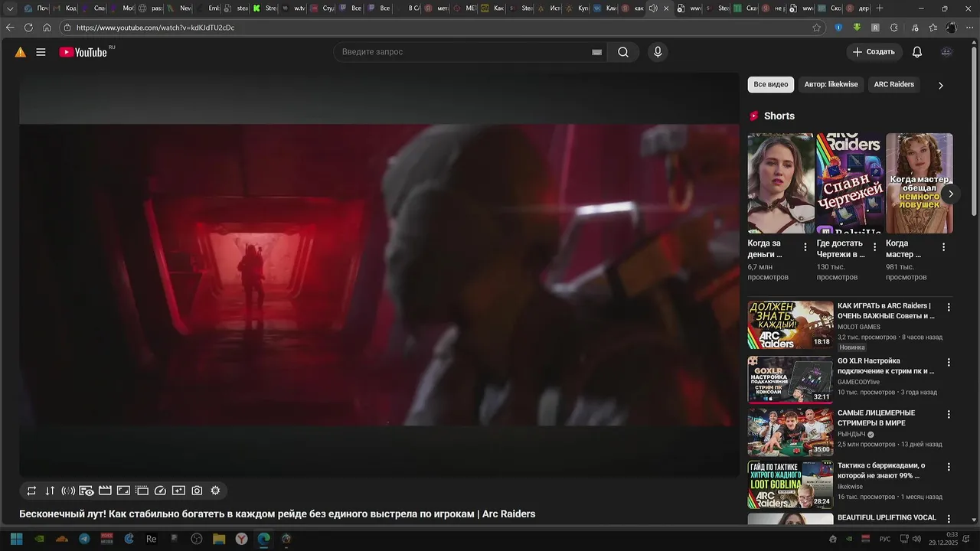Start voice search with microphone
Viewport: 980px width, 551px height.
657,52
